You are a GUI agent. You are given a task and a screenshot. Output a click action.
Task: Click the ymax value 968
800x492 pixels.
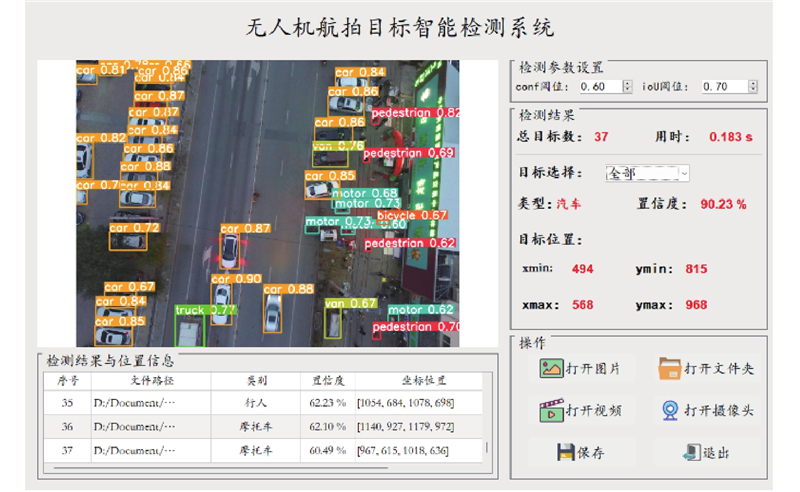tap(696, 305)
